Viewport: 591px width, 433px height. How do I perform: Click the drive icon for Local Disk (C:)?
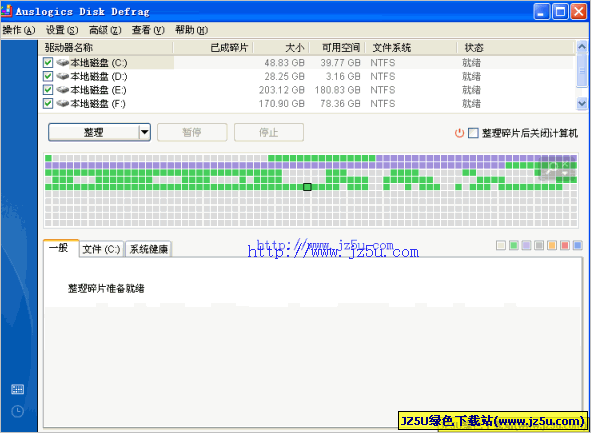point(63,63)
